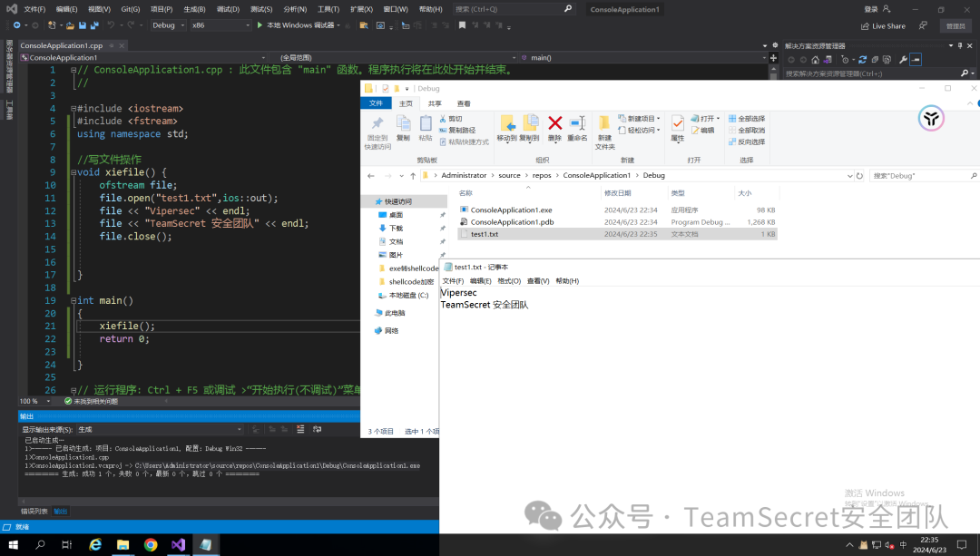Click clear-all icon in Output panel toolbar
Viewport: 980px width, 556px height.
pos(300,429)
